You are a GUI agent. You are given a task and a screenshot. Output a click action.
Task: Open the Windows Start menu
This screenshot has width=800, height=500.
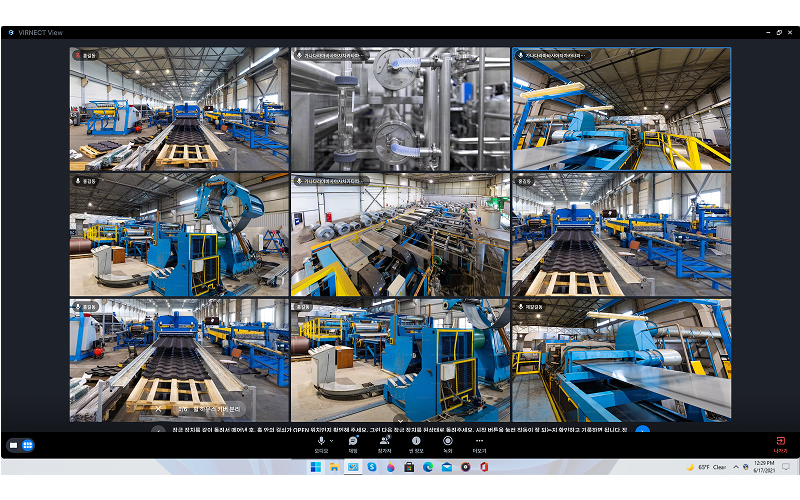point(316,467)
